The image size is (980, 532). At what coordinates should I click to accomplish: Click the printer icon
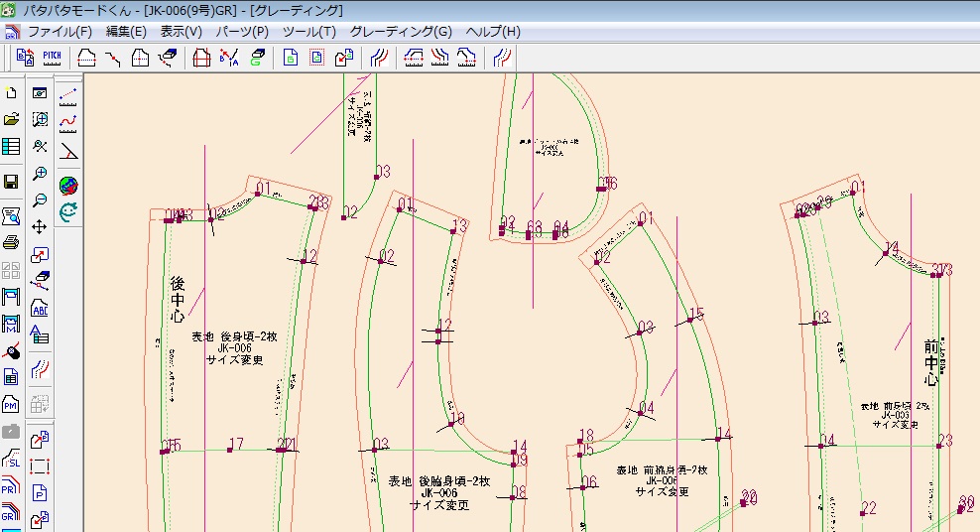11,242
